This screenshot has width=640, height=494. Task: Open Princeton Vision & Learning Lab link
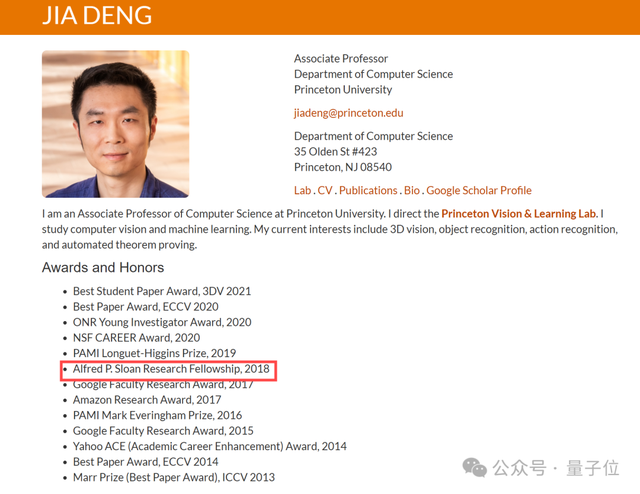[x=518, y=214]
